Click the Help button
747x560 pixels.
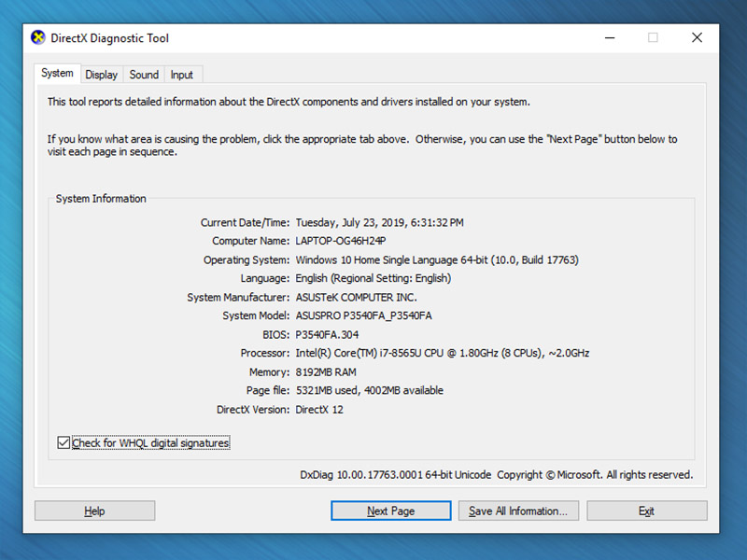pos(95,511)
